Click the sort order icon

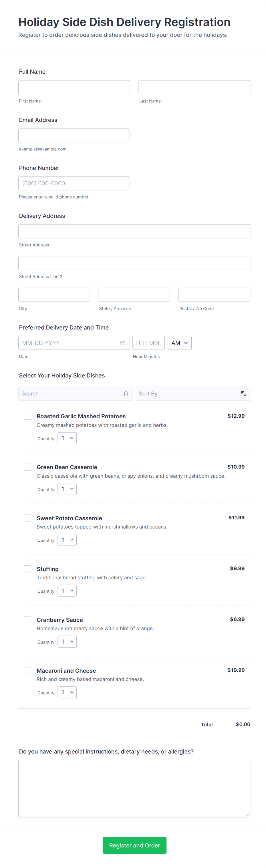(x=243, y=393)
